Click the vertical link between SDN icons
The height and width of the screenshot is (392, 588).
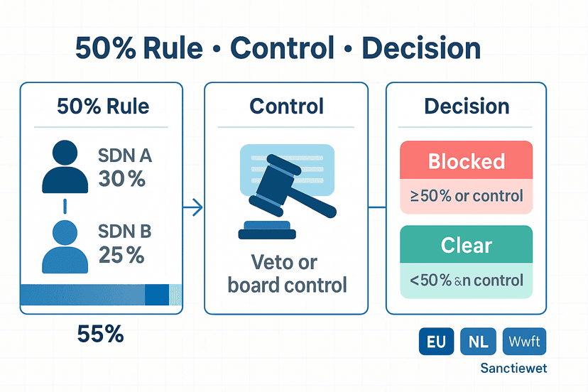(x=65, y=207)
